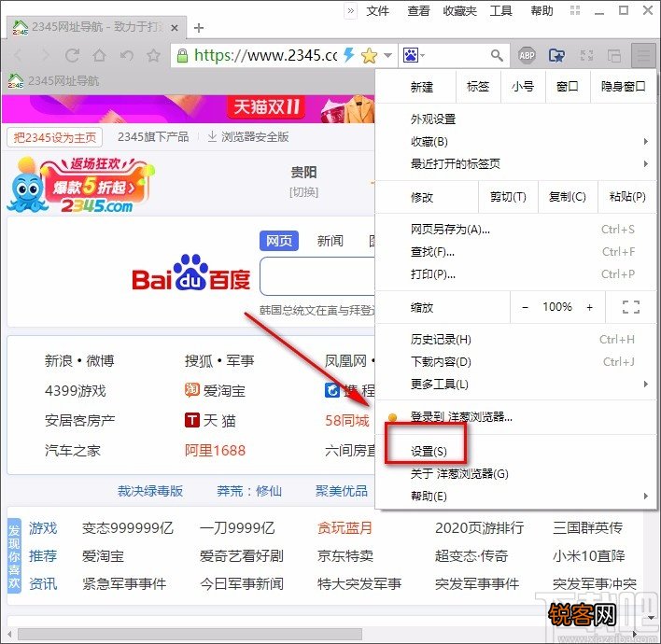Open the 工具 menu

coord(500,10)
